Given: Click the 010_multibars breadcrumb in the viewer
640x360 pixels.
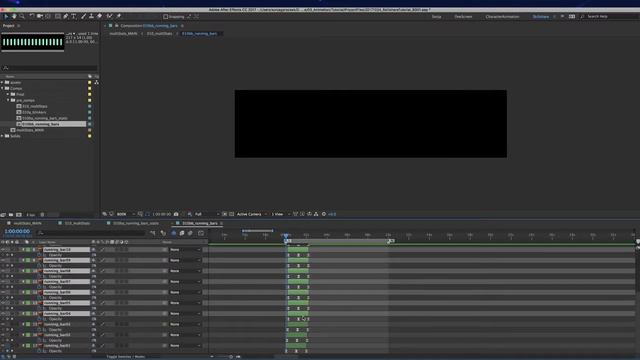Looking at the screenshot, I should pos(159,33).
